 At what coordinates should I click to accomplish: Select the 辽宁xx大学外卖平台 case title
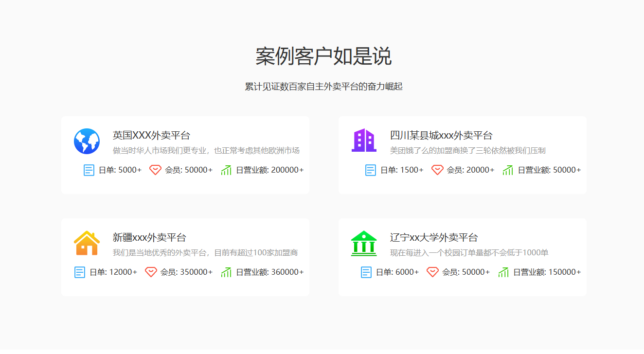tap(434, 237)
